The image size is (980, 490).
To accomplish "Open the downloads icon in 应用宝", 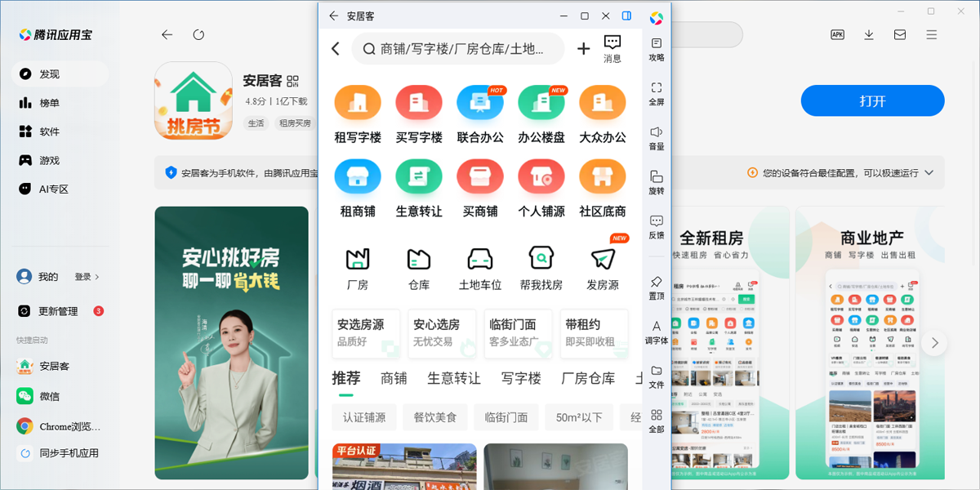I will 869,34.
